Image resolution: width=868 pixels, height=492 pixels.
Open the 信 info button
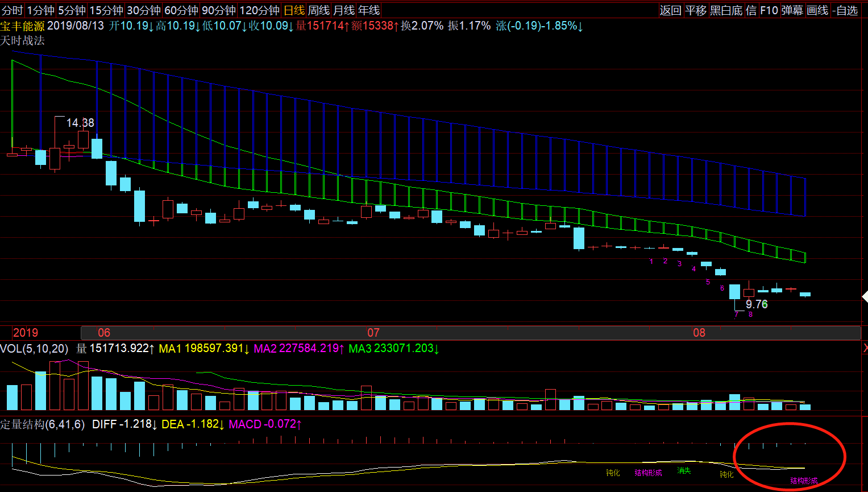click(751, 10)
